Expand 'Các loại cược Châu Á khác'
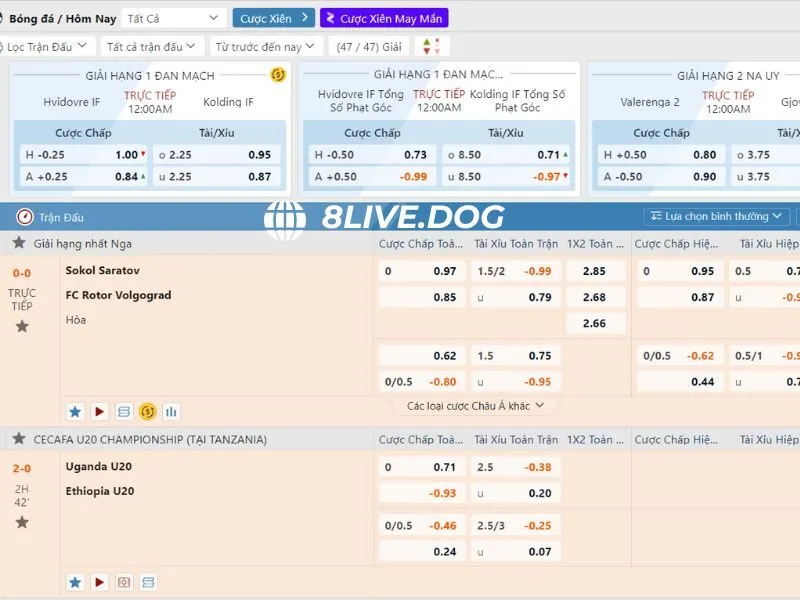The width and height of the screenshot is (800, 600). coord(475,406)
